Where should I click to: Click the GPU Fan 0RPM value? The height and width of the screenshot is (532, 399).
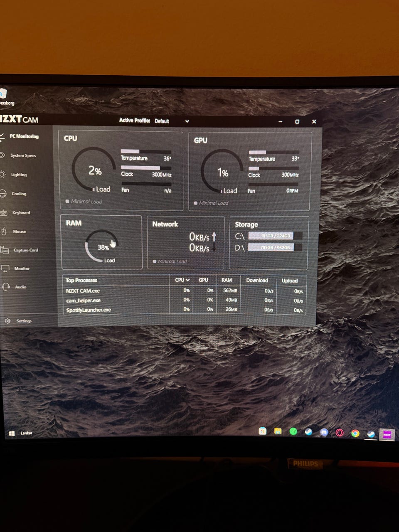[x=293, y=191]
